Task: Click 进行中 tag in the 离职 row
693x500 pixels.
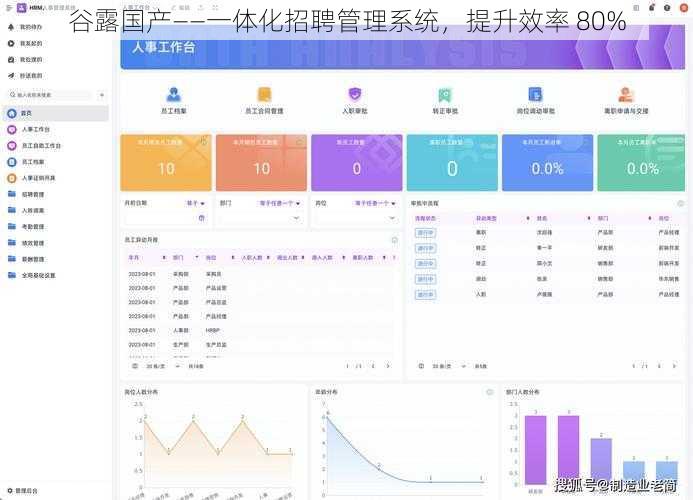Action: click(425, 233)
